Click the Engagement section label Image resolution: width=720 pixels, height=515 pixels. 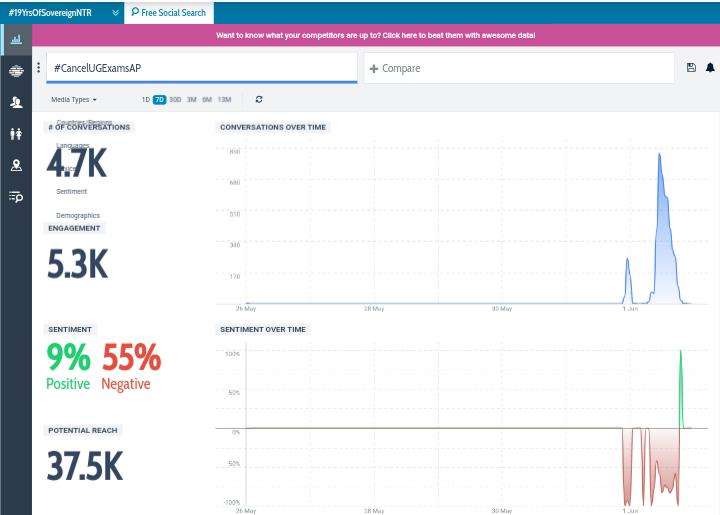pos(74,228)
